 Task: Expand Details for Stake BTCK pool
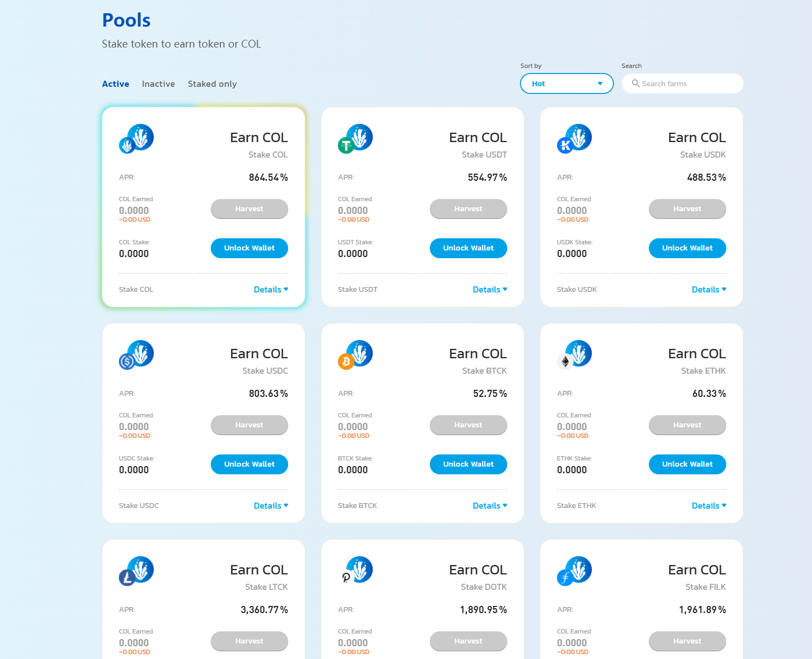(490, 506)
